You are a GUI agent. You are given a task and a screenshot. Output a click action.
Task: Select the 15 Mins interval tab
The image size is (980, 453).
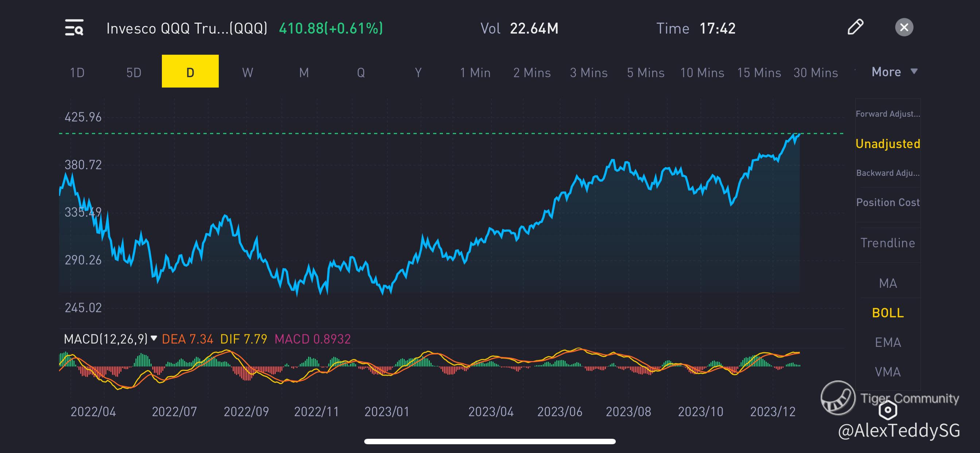click(x=759, y=72)
